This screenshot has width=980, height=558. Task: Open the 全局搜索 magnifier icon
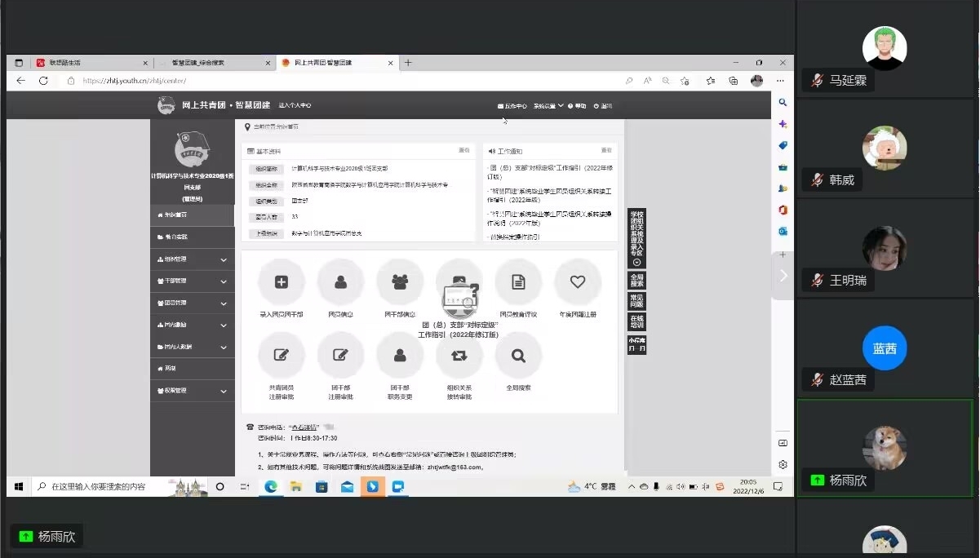coord(518,356)
